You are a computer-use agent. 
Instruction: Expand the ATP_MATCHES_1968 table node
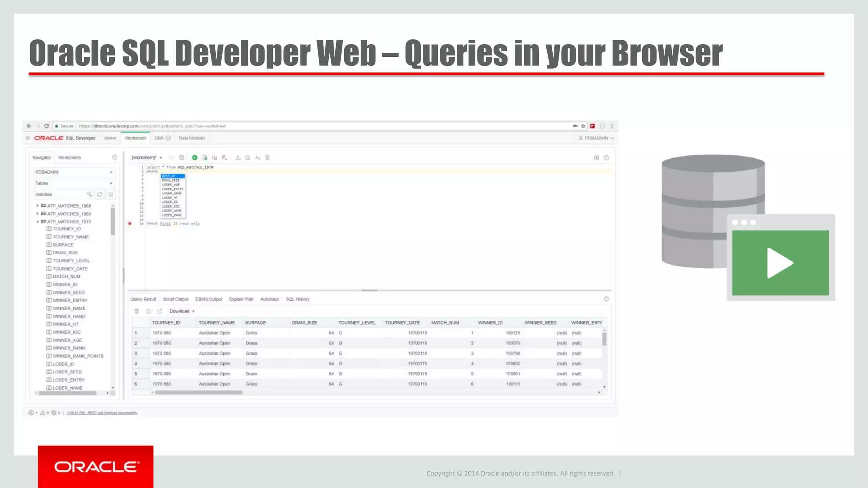tap(37, 206)
